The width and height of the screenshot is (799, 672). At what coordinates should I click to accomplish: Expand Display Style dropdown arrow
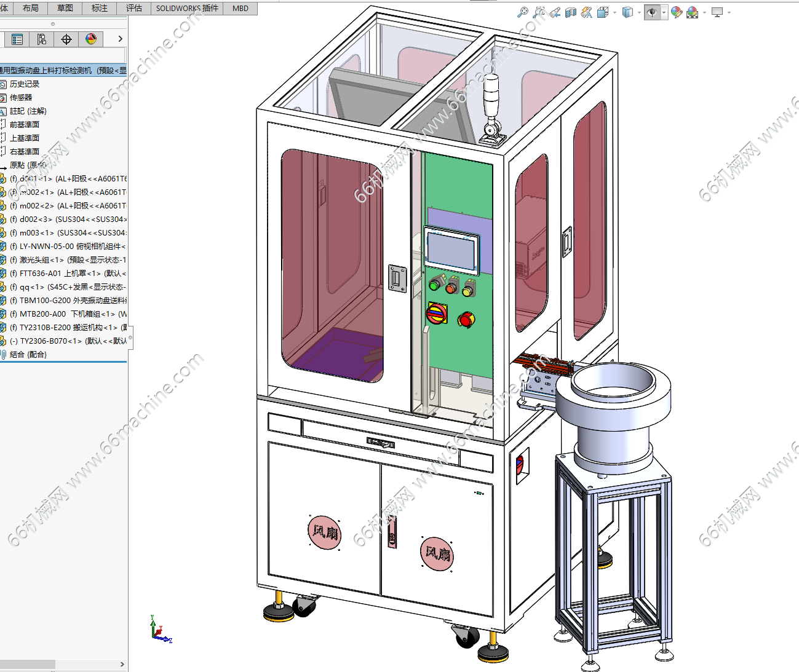point(639,13)
